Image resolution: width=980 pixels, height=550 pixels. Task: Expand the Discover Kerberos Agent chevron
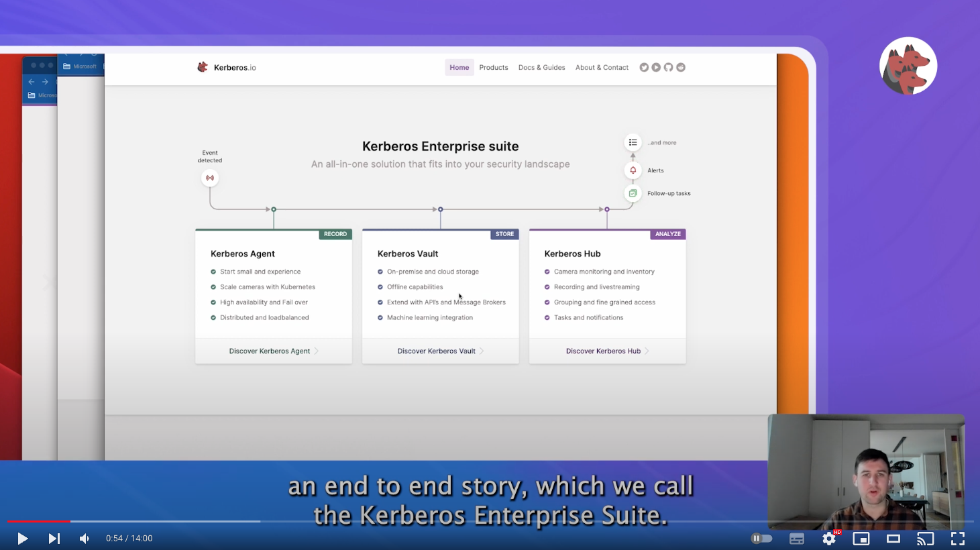pyautogui.click(x=316, y=350)
